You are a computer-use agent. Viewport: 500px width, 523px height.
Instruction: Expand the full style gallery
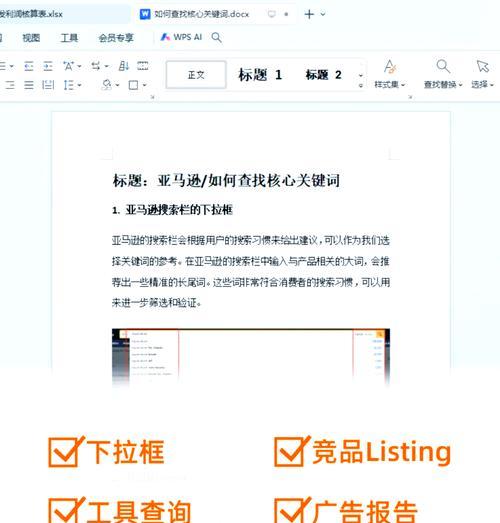(x=361, y=86)
